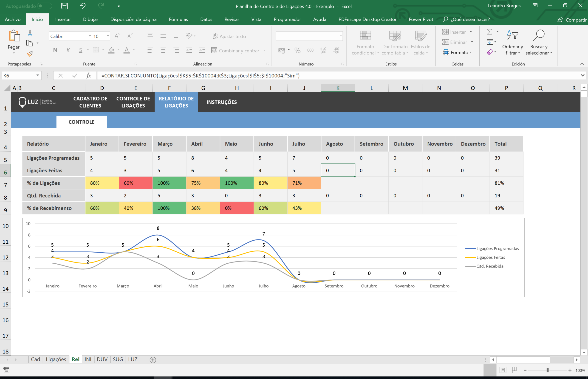Image resolution: width=588 pixels, height=379 pixels.
Task: Toggle the macro recording status bar icon
Action: click(6, 370)
